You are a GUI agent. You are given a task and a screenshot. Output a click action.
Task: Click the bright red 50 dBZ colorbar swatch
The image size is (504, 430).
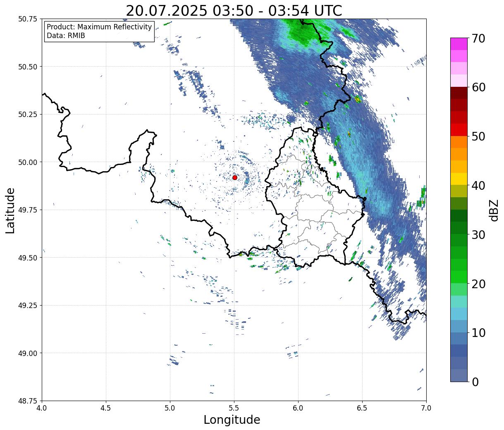point(459,130)
